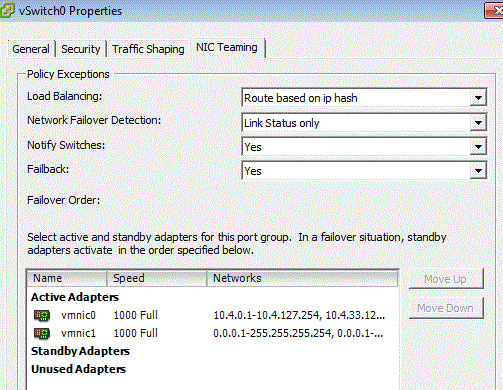This screenshot has height=390, width=503.
Task: Select the vmnic0 adapter name
Action: [78, 315]
